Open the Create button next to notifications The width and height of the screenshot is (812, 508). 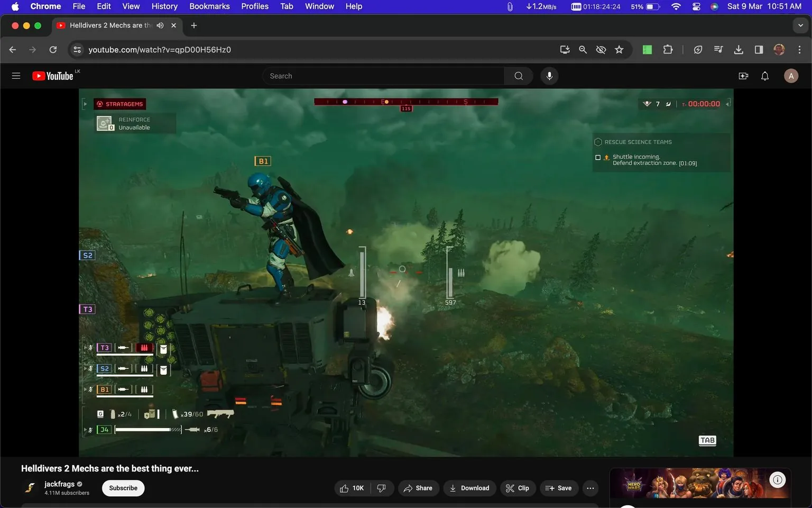coord(743,76)
